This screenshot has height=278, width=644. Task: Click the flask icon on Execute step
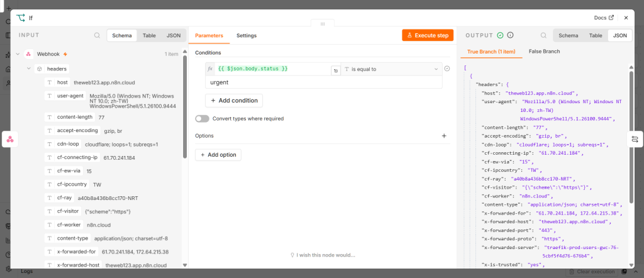tap(409, 35)
